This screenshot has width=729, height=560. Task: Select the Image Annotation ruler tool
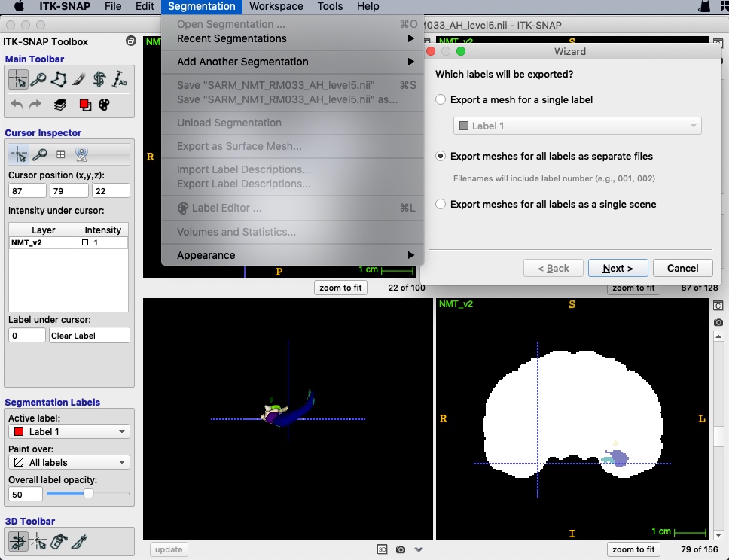coord(119,79)
